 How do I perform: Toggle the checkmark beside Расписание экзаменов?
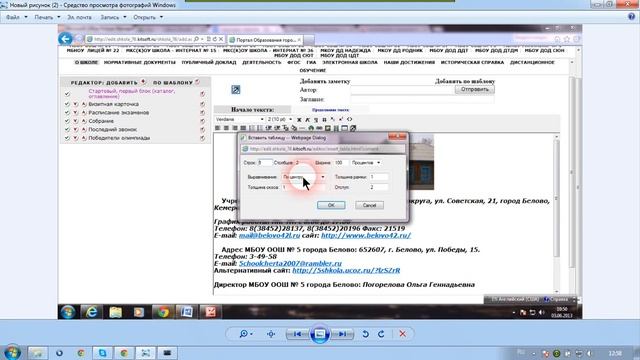pos(67,113)
